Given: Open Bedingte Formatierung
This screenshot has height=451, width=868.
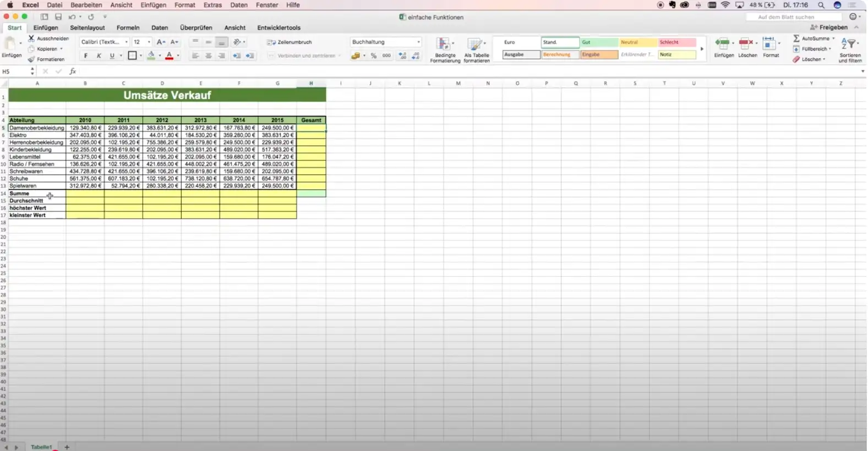Looking at the screenshot, I should pos(445,45).
